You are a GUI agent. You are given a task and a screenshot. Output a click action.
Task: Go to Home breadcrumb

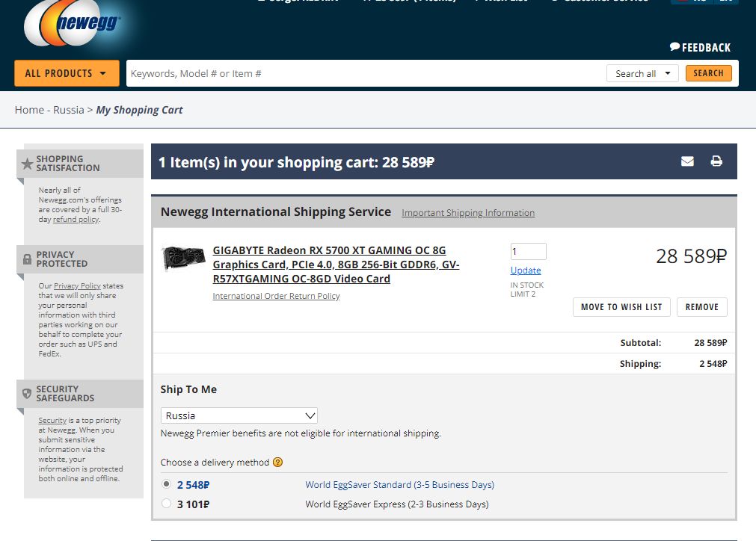(x=29, y=110)
